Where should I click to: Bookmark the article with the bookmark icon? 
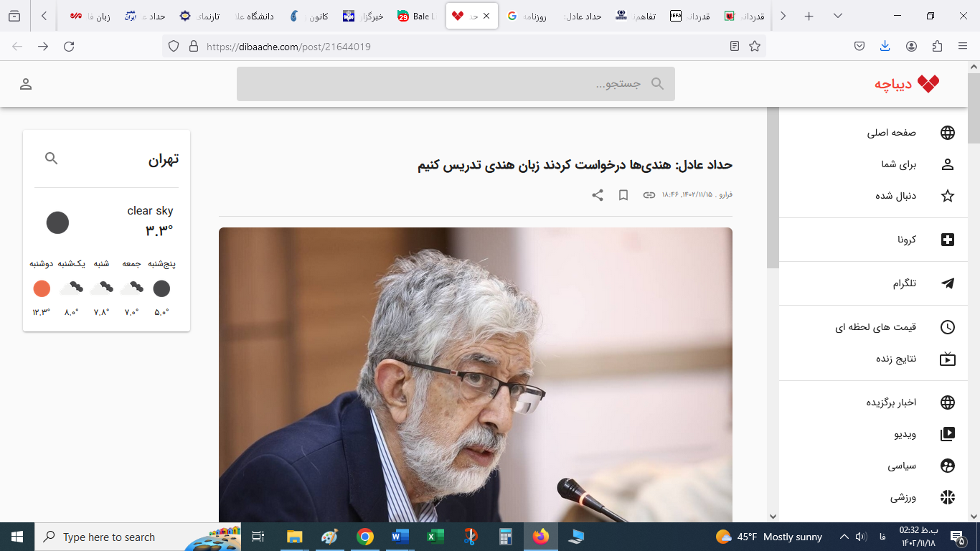pyautogui.click(x=623, y=195)
